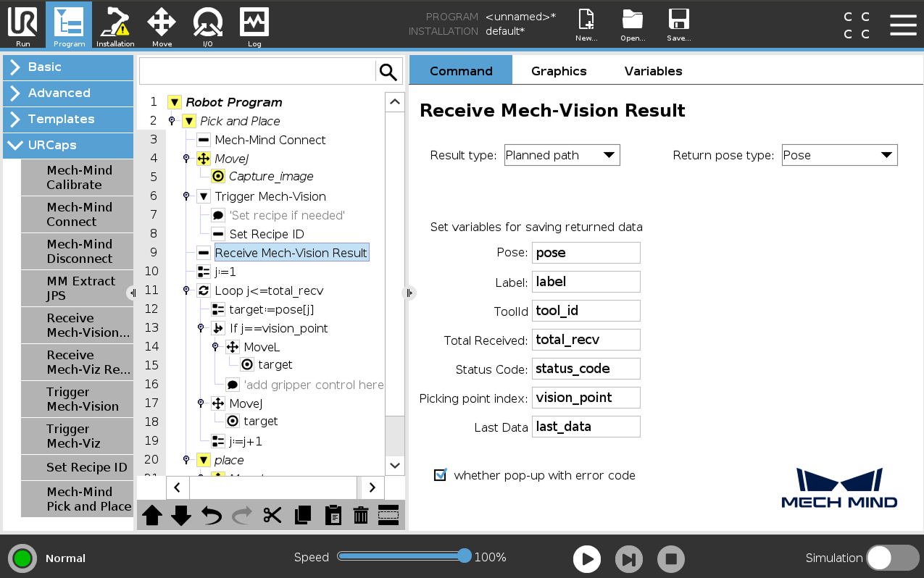924x578 pixels.
Task: Save the program using the Save icon
Action: 678,24
